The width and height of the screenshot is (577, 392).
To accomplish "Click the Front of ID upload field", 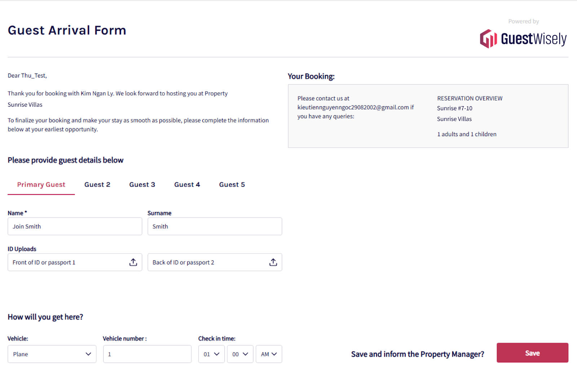I will [67, 262].
